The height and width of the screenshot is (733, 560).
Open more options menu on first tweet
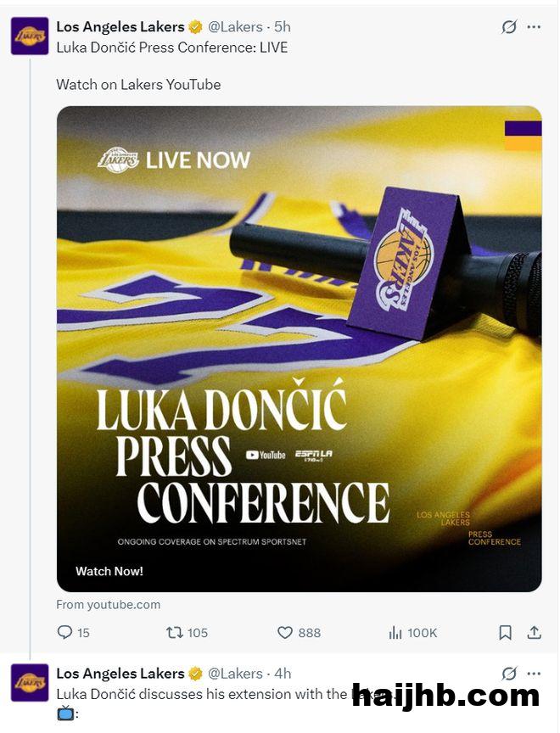click(534, 27)
